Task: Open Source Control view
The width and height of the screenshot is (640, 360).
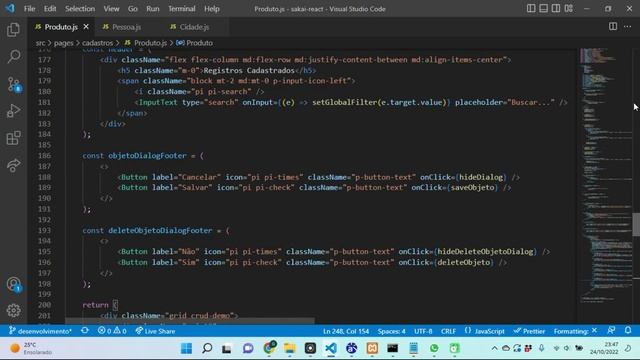Action: pos(13,84)
